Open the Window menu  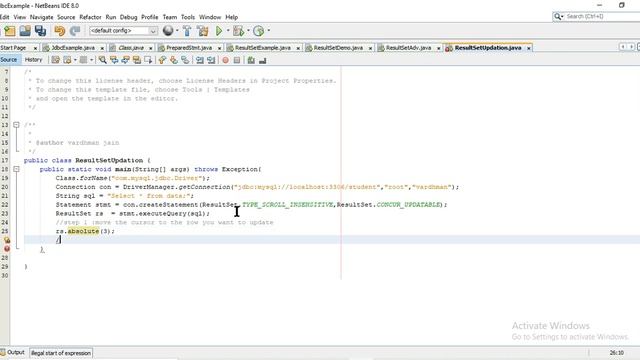click(x=210, y=17)
